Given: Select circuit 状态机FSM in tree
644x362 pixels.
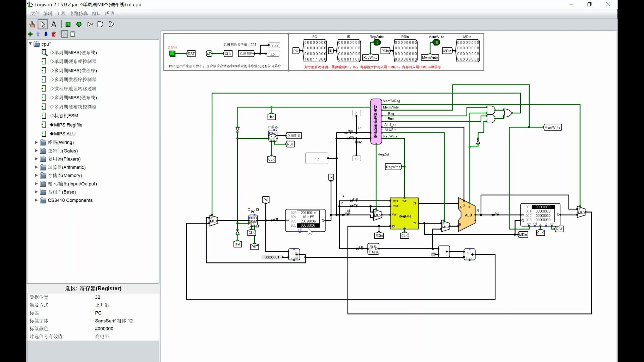Looking at the screenshot, I should pos(64,116).
